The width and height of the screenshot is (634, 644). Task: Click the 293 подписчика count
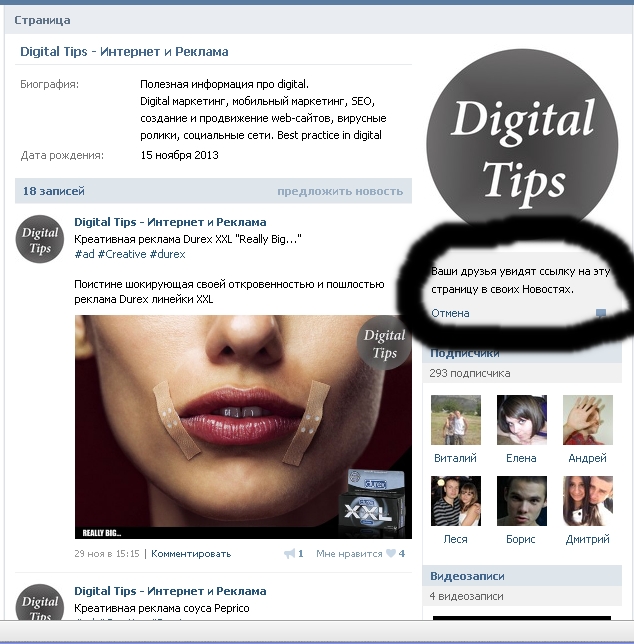(x=470, y=373)
